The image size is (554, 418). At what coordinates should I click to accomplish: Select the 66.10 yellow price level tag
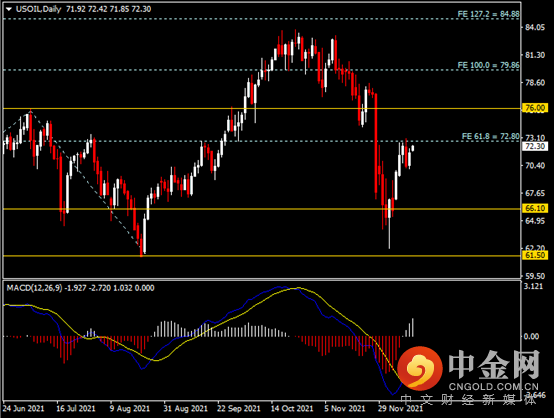coord(535,208)
